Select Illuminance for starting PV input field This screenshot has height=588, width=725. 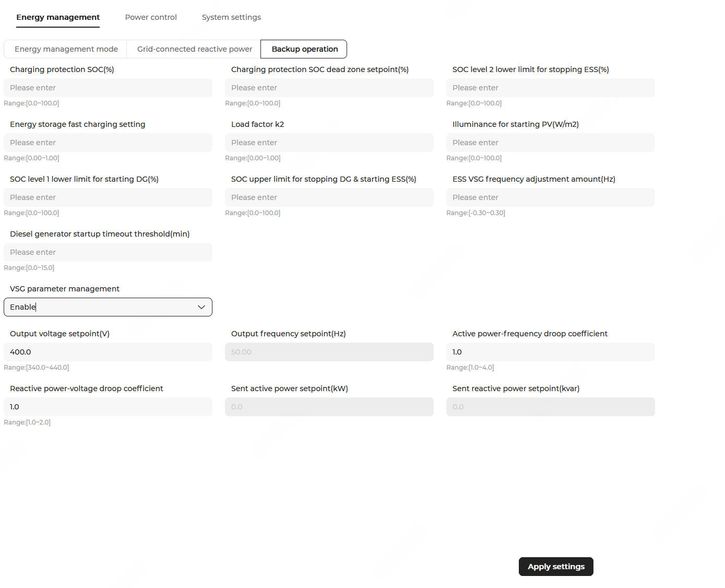[x=550, y=143]
